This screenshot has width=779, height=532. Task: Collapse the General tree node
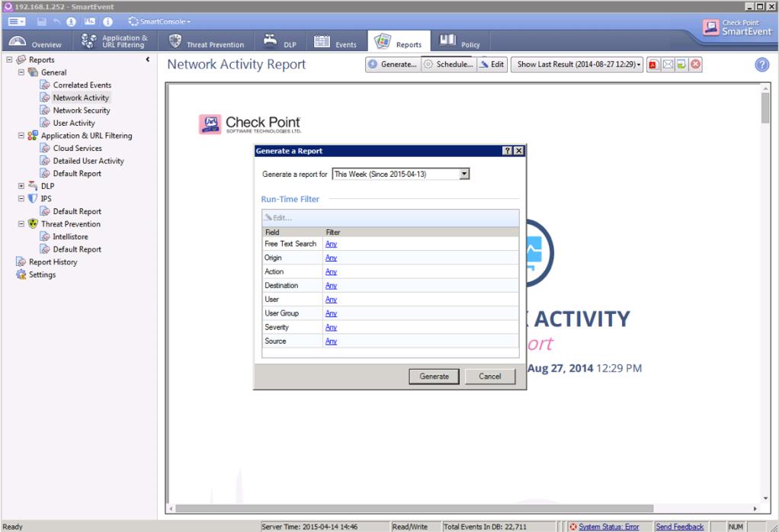tap(21, 72)
